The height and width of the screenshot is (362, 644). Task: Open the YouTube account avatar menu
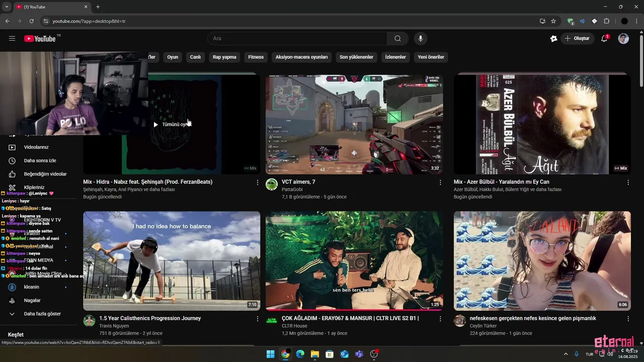[623, 39]
